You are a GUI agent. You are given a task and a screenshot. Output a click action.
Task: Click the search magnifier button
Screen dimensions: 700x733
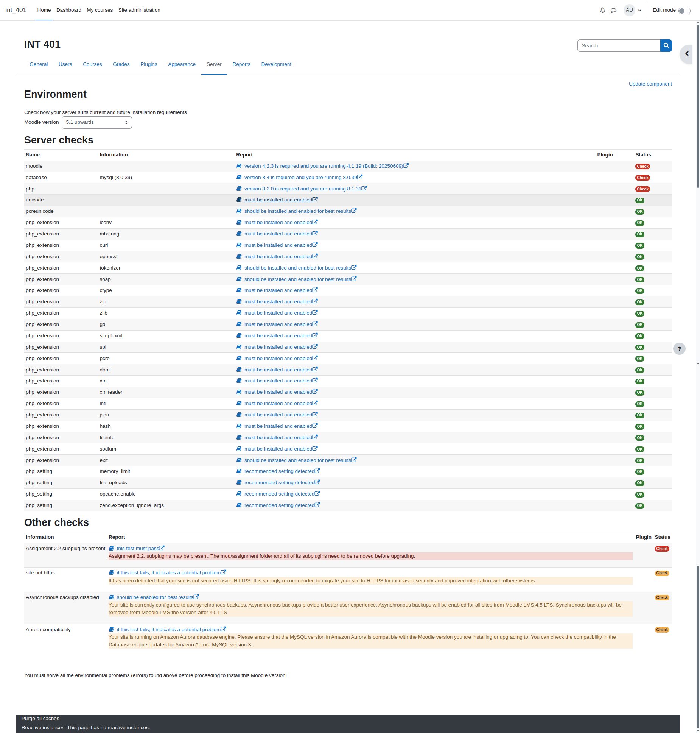(666, 45)
